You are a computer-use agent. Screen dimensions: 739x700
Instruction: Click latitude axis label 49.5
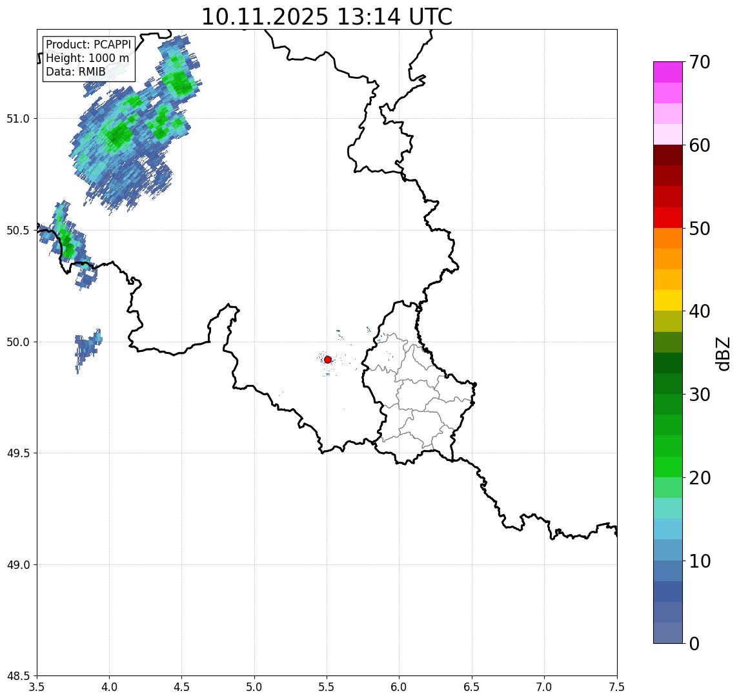coord(18,453)
